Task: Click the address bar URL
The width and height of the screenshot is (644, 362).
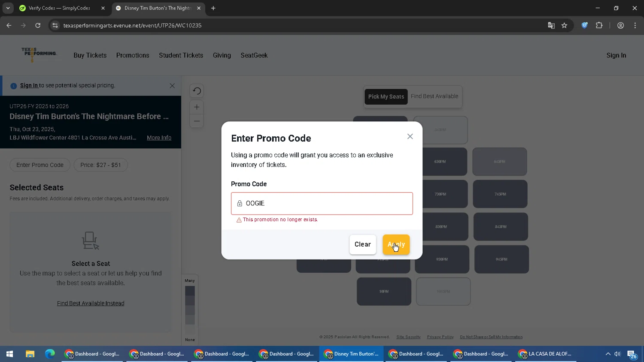Action: pos(132,25)
